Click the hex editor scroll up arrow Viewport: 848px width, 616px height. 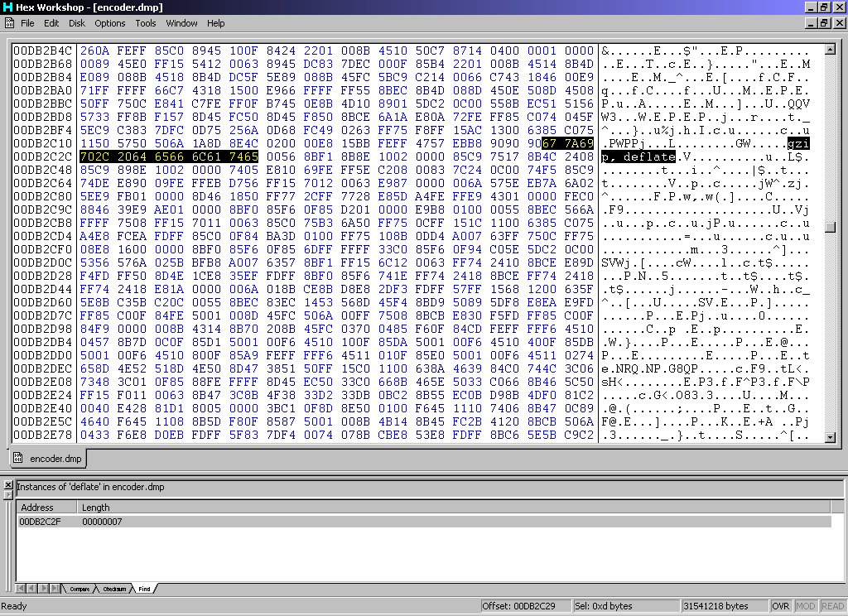(x=830, y=49)
